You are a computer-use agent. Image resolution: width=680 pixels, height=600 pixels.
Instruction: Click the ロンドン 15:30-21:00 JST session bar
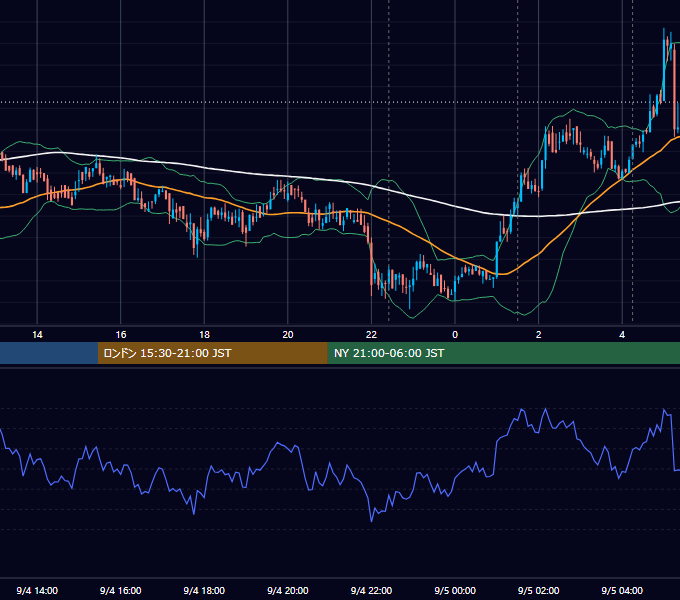click(212, 353)
